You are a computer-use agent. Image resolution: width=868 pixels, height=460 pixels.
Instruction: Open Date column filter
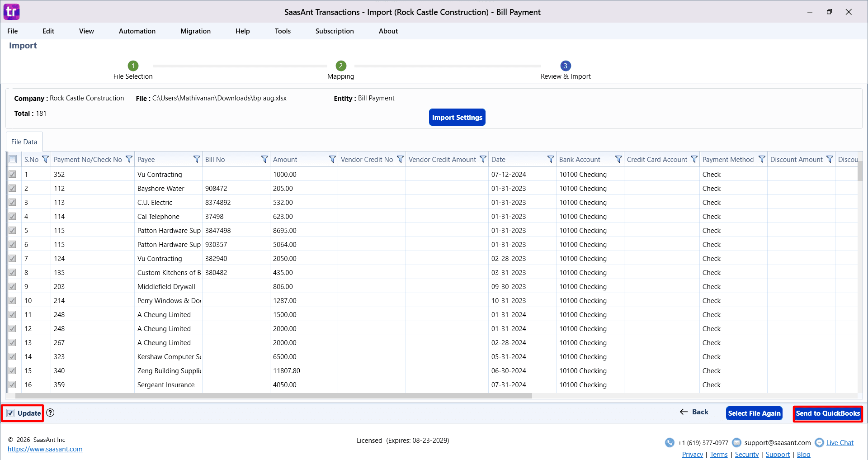tap(551, 159)
